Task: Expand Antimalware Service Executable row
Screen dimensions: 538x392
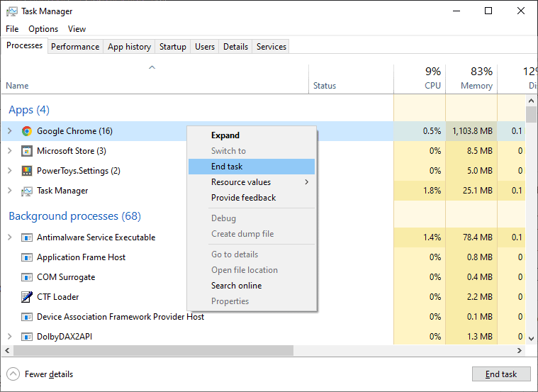Action: coord(10,237)
